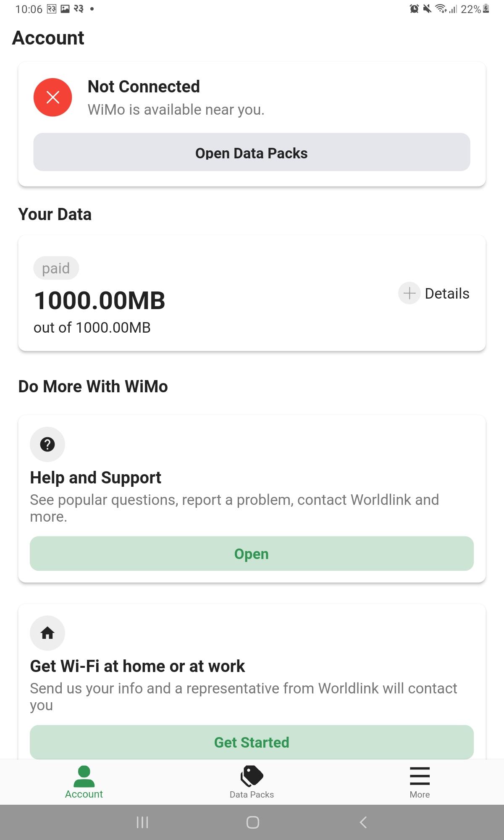Tap the red Not Connected status icon
The height and width of the screenshot is (840, 504).
click(52, 97)
